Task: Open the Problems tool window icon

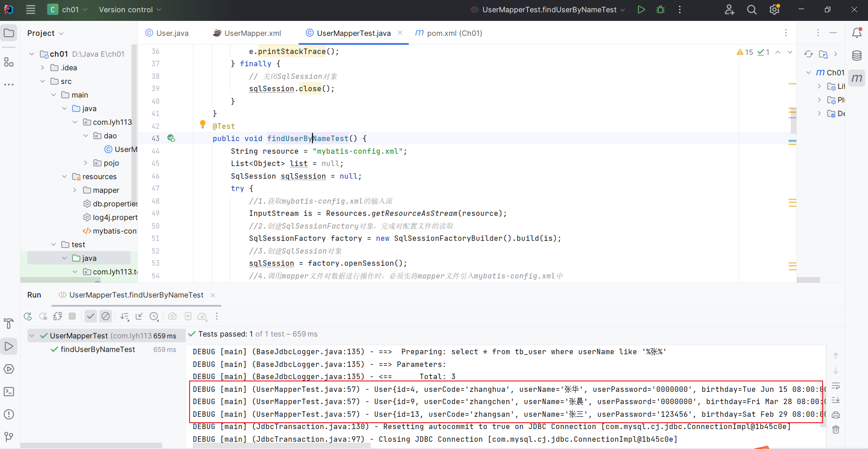Action: (x=9, y=414)
